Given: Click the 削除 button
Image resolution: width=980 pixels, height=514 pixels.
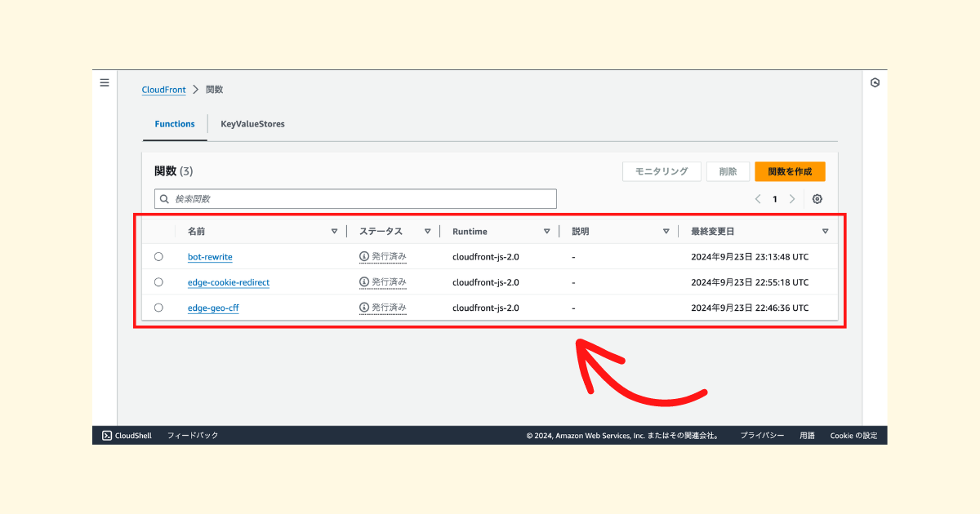Looking at the screenshot, I should (x=728, y=171).
